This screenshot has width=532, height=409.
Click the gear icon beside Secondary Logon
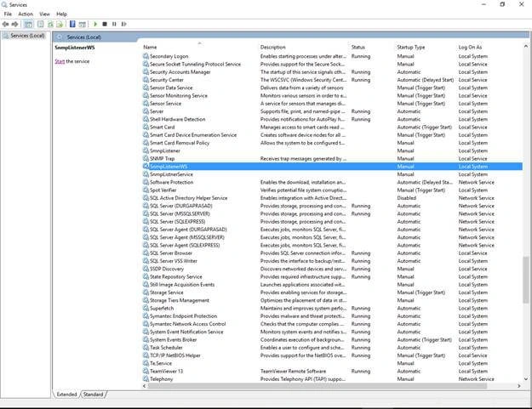point(146,56)
